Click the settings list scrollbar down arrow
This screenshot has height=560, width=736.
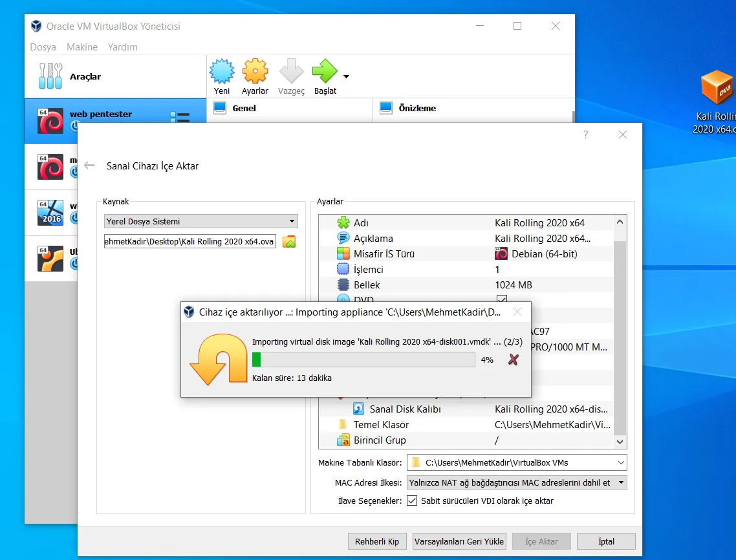(620, 442)
